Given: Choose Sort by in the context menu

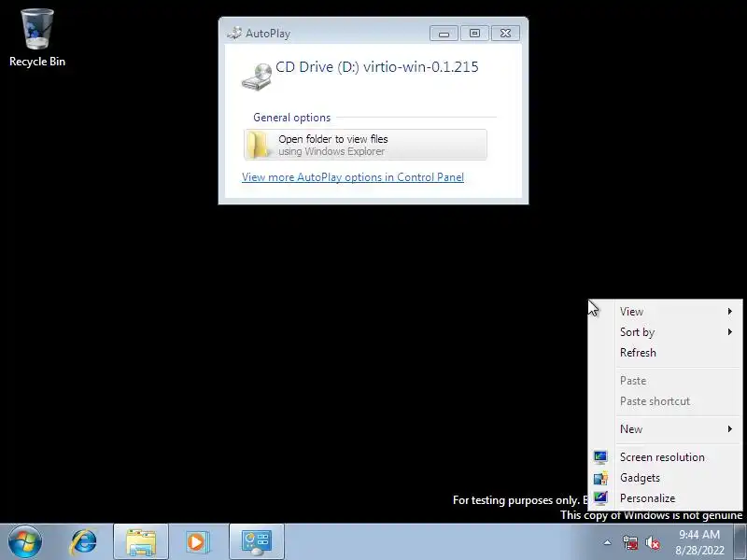Looking at the screenshot, I should [666, 332].
